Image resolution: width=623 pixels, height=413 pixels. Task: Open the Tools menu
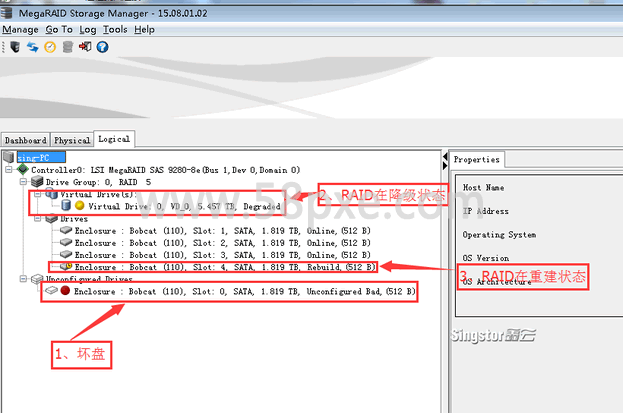[115, 29]
